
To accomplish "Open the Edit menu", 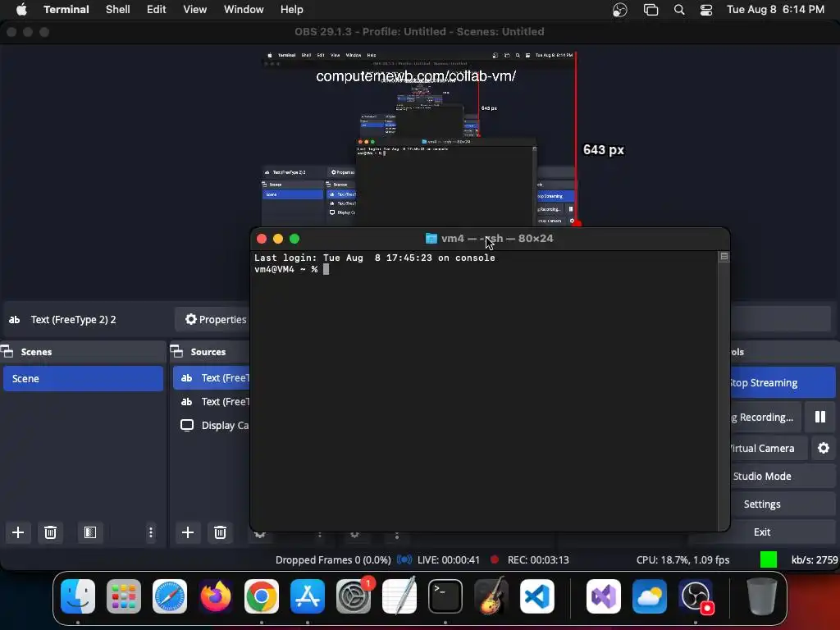I will tap(157, 9).
